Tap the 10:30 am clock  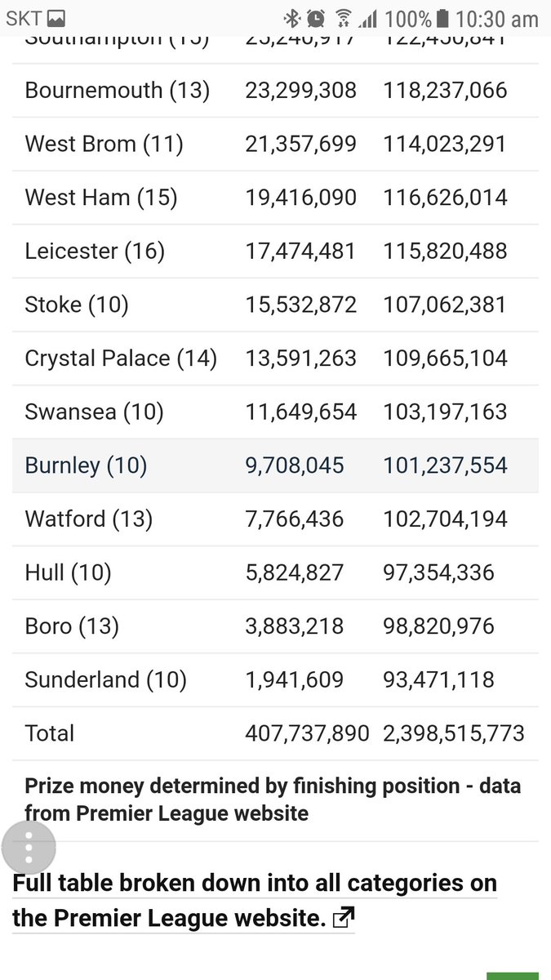coord(496,18)
